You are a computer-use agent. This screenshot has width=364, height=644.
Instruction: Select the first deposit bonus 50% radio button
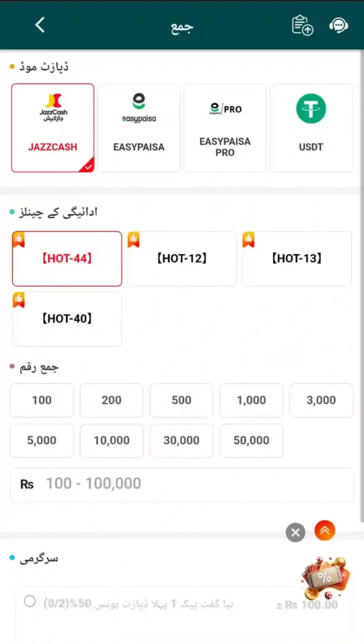coord(30,601)
